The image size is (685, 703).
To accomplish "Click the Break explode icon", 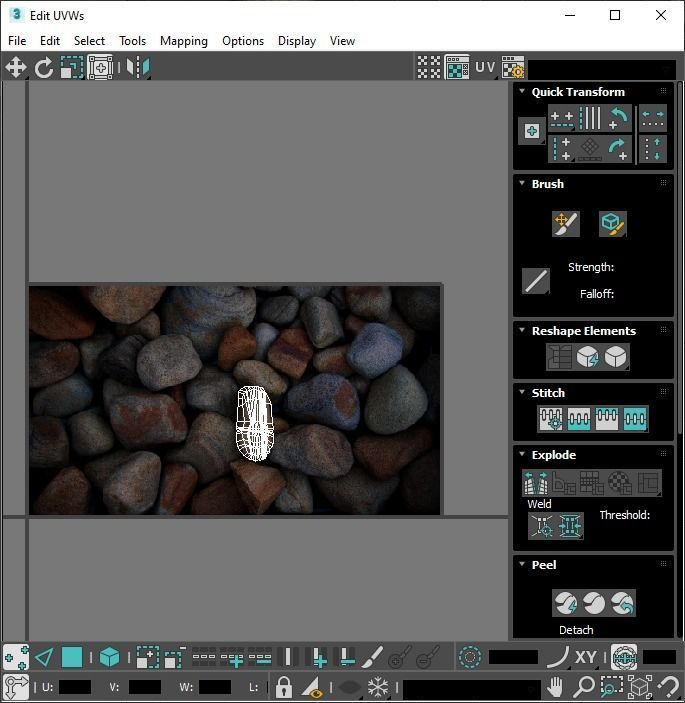I will [536, 482].
